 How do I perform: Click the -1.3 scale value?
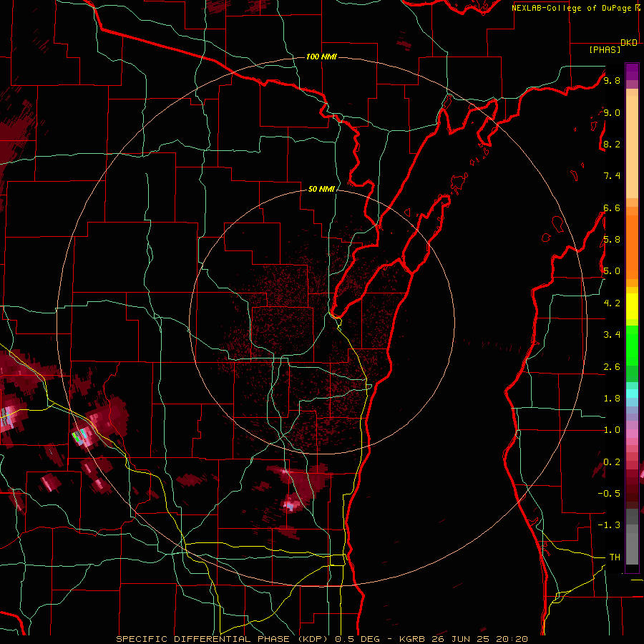point(609,526)
